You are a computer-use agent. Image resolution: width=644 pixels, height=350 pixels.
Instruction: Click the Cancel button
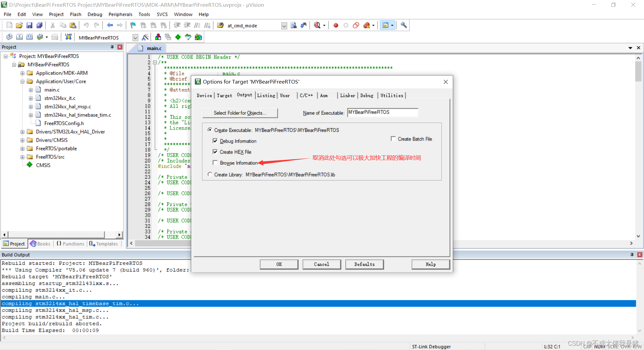click(x=322, y=264)
